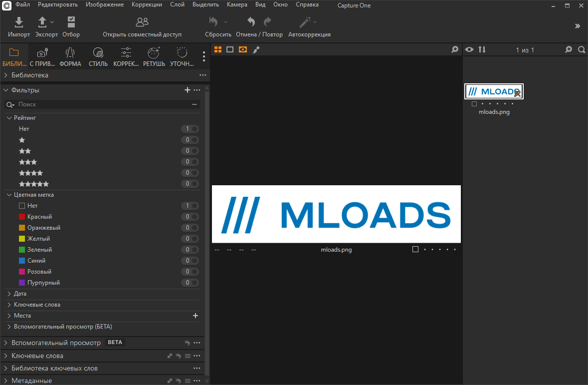The image size is (588, 385).
Task: Click the Export icon
Action: point(42,22)
